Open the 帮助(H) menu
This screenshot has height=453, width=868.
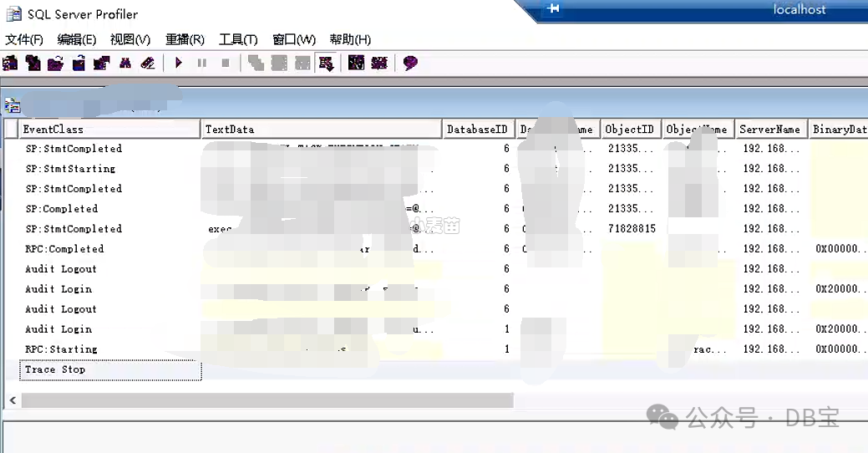[x=350, y=39]
